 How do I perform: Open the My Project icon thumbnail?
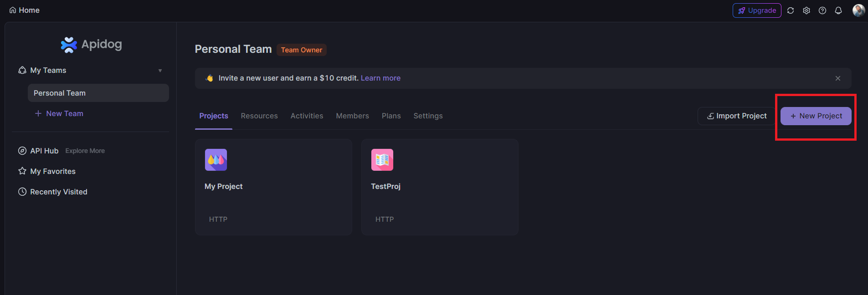(x=216, y=160)
